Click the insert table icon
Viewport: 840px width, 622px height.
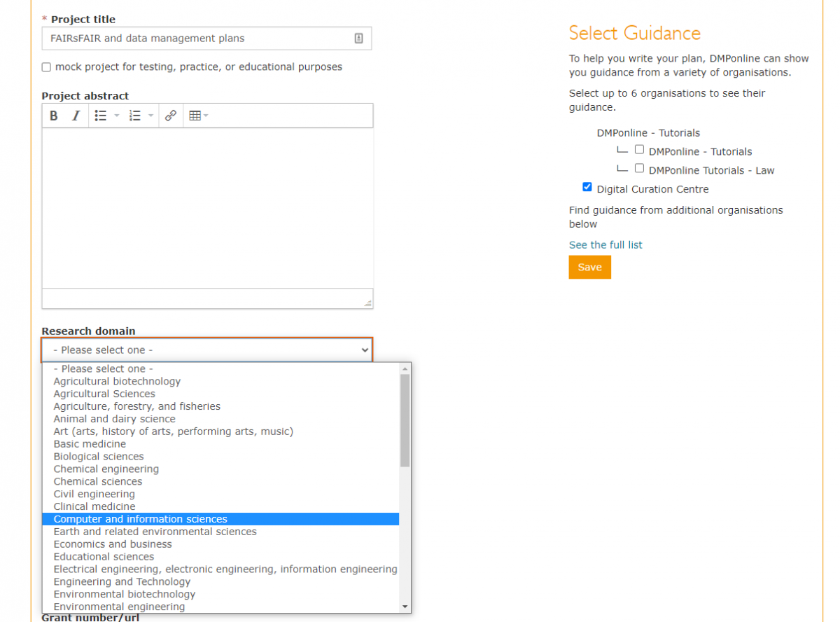point(195,116)
